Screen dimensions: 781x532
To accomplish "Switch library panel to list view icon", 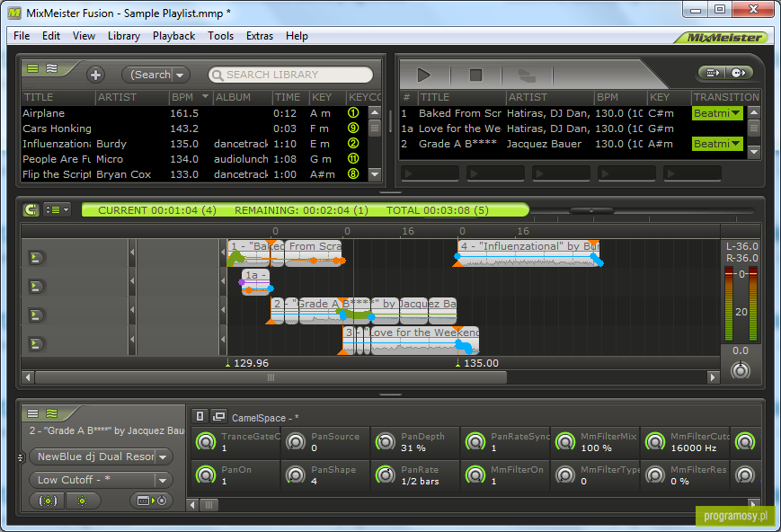I will tap(33, 68).
